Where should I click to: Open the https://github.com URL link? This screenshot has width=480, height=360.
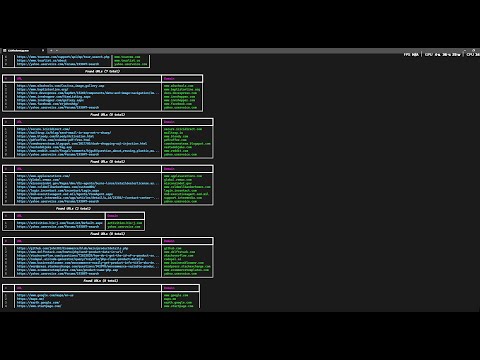tap(72, 248)
